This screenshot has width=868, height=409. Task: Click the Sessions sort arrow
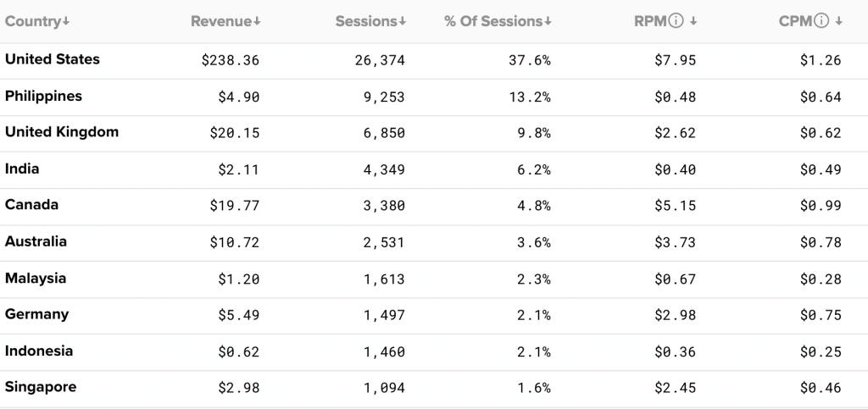coord(403,21)
